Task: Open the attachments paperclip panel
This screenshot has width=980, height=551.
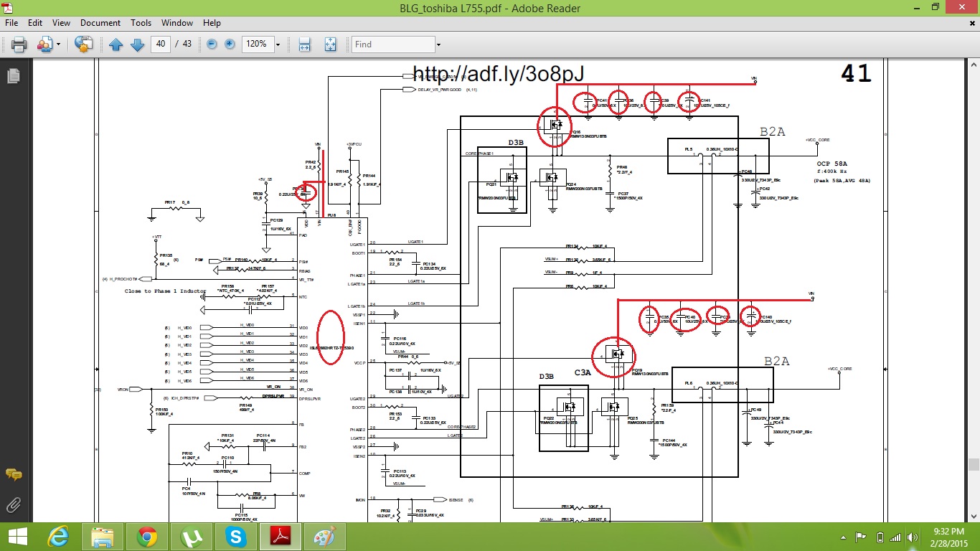Action: [x=13, y=505]
